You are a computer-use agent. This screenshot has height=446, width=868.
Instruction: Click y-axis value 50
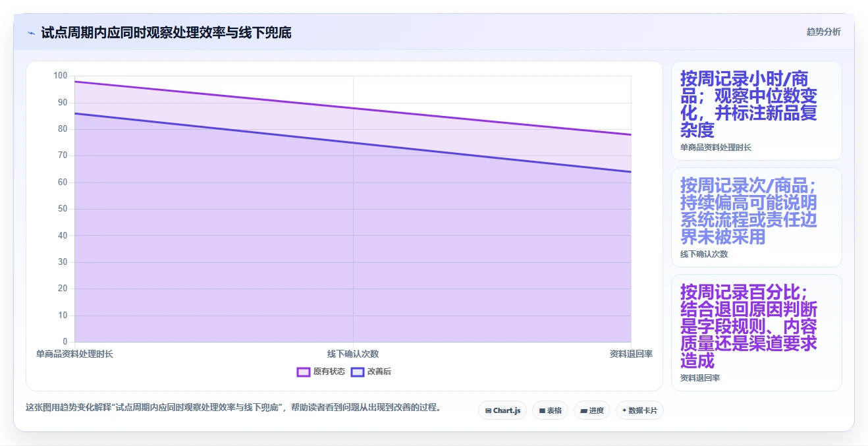pyautogui.click(x=63, y=209)
